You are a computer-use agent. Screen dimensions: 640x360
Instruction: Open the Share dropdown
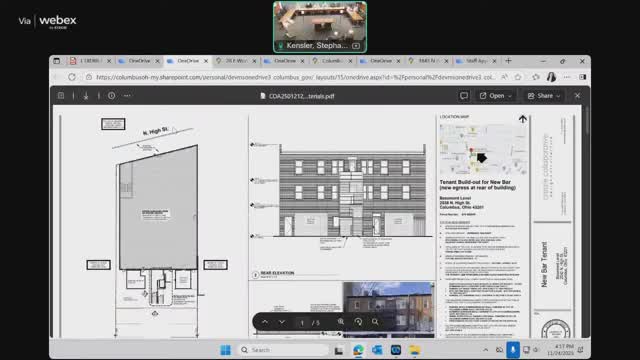[x=543, y=96]
